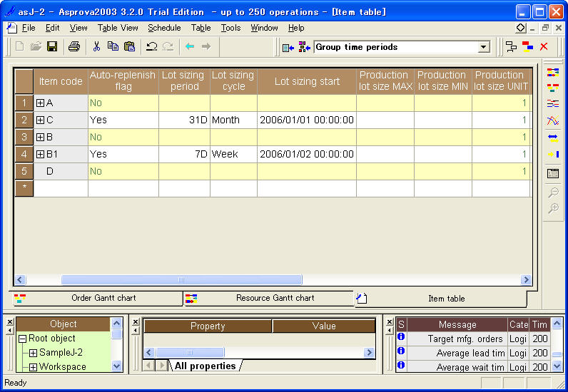
Task: Expand the SampleJ-2 tree node
Action: point(33,354)
